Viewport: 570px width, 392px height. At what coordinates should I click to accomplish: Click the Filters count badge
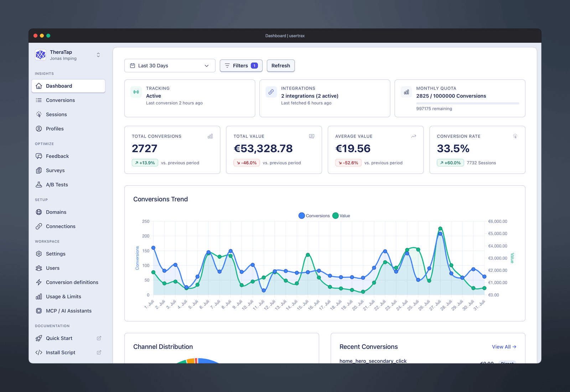pyautogui.click(x=254, y=66)
